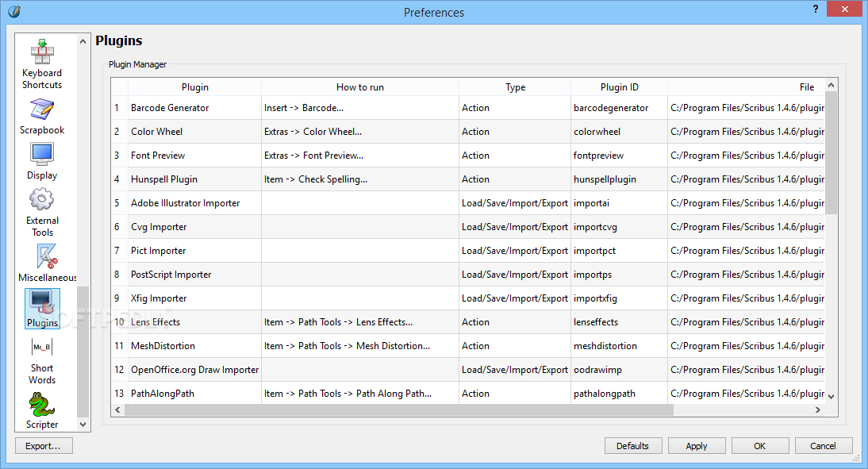Image resolution: width=868 pixels, height=469 pixels.
Task: Click 'Path Tools -> Path Along Path...' cell
Action: coord(360,393)
